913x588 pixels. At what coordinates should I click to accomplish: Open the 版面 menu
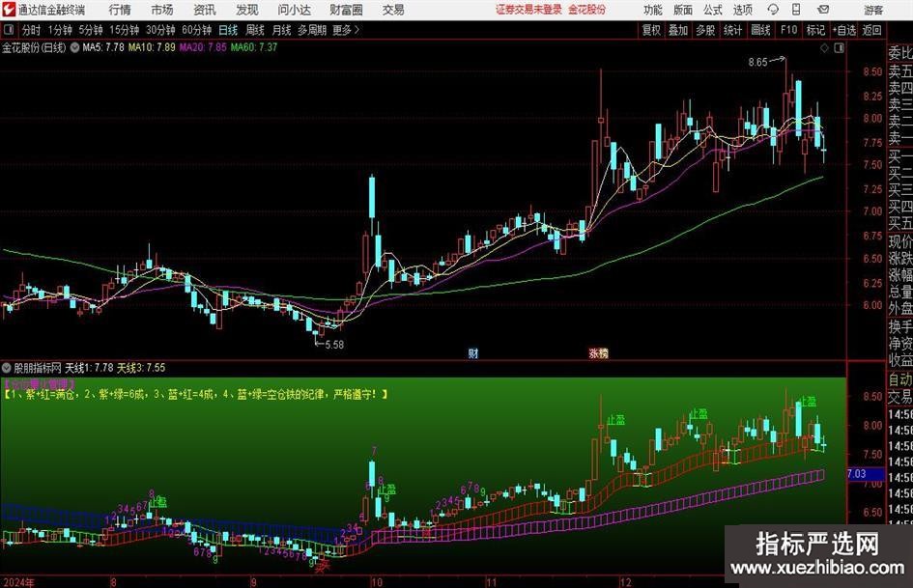682,10
